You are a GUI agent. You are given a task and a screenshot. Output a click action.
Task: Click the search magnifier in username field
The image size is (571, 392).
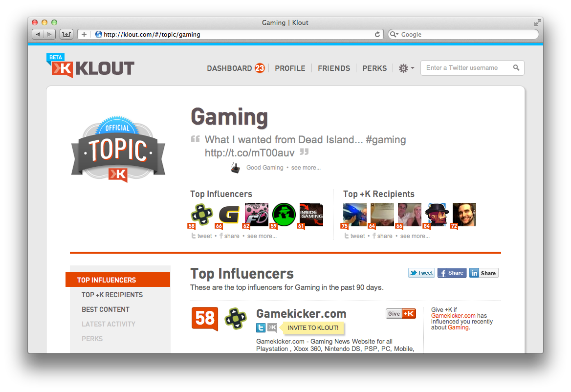pyautogui.click(x=516, y=68)
